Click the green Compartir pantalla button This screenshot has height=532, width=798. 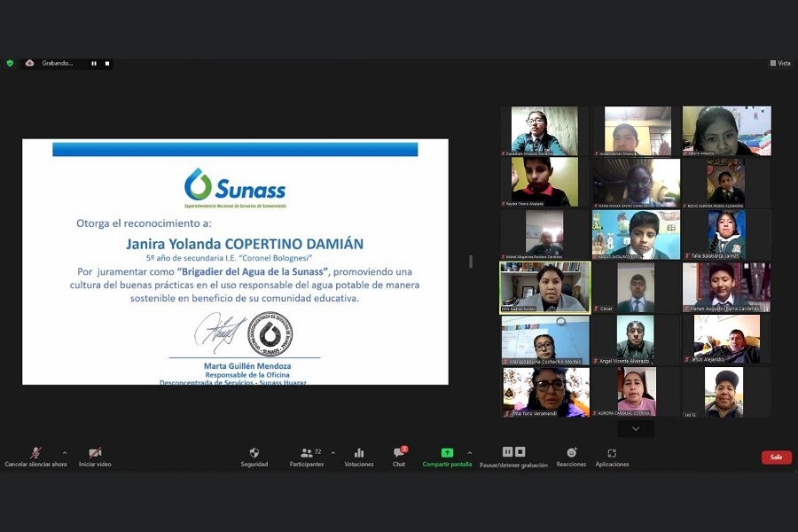(x=447, y=457)
